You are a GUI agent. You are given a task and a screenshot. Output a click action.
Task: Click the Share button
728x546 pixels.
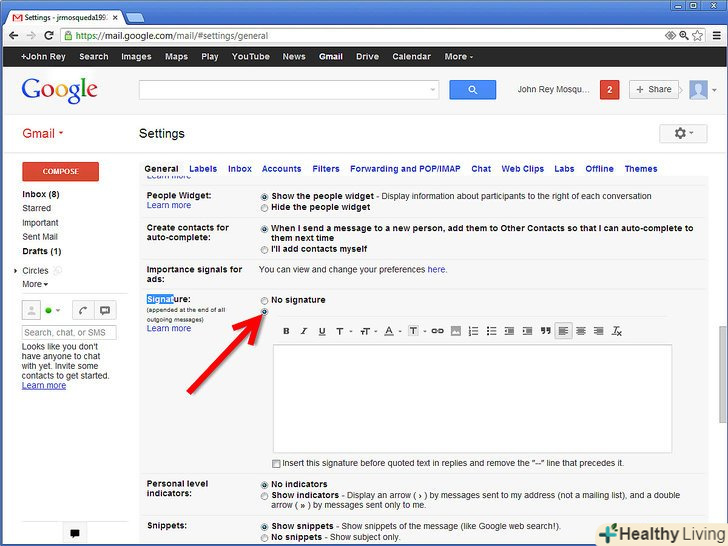[x=653, y=90]
